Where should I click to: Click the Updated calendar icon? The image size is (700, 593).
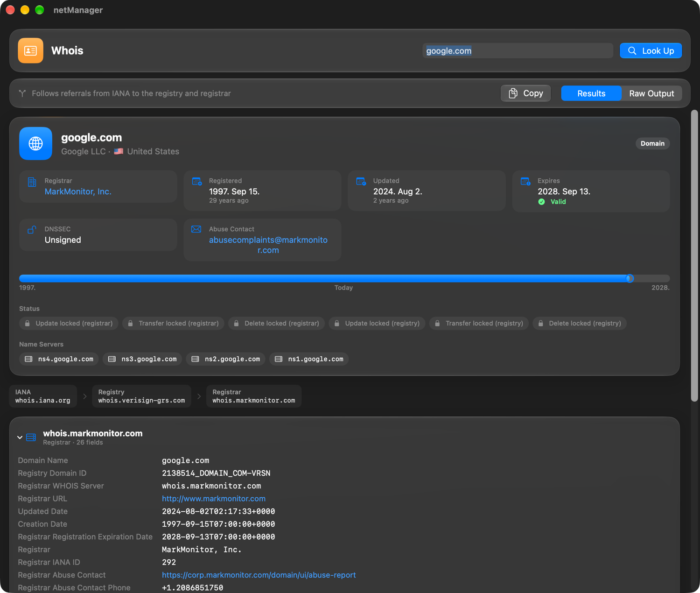tap(361, 181)
